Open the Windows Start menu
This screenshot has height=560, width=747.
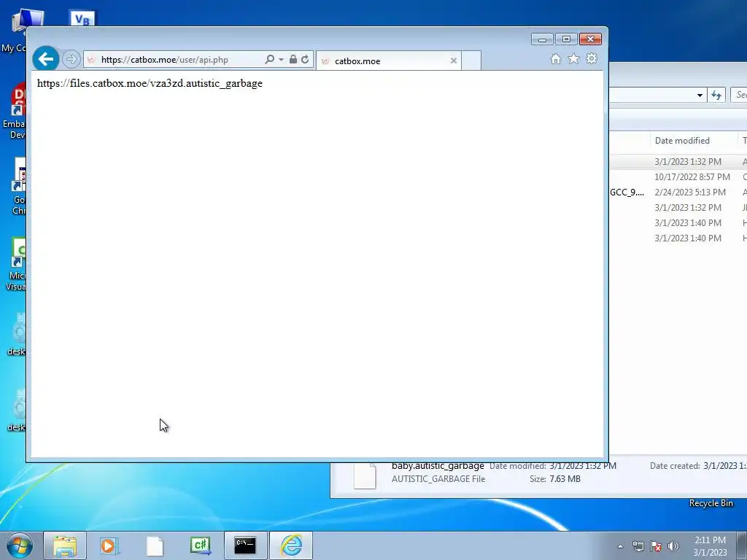pyautogui.click(x=19, y=545)
